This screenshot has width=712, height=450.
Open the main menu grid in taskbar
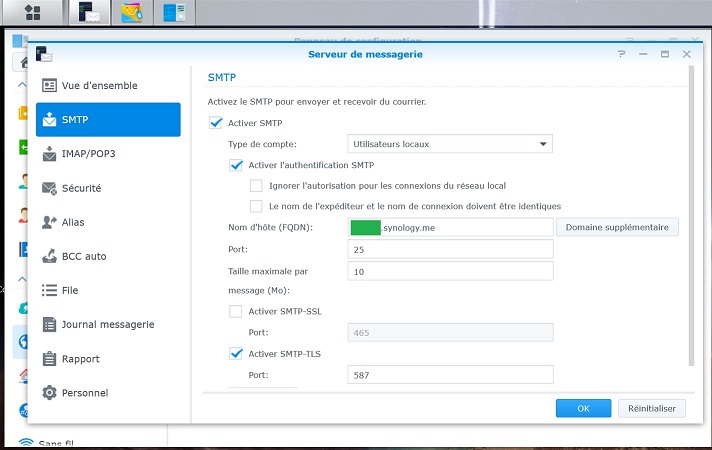(x=32, y=12)
